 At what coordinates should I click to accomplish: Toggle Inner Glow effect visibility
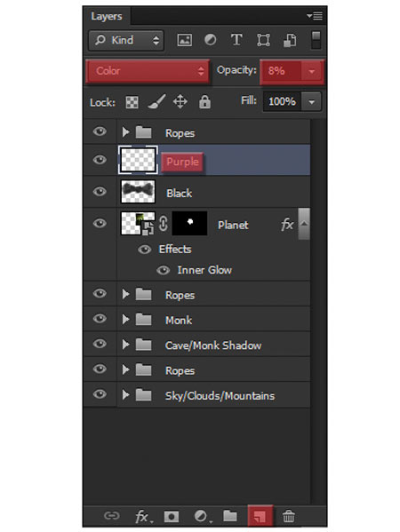point(163,270)
